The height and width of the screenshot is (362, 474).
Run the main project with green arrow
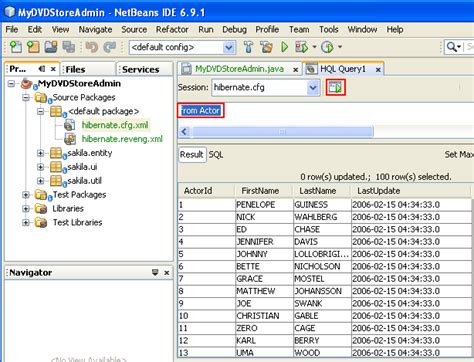coord(284,47)
